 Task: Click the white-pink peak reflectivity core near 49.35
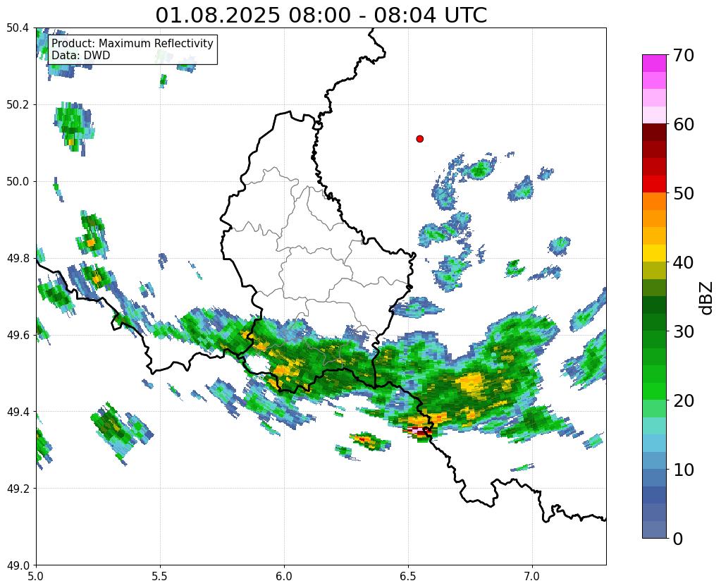point(417,430)
